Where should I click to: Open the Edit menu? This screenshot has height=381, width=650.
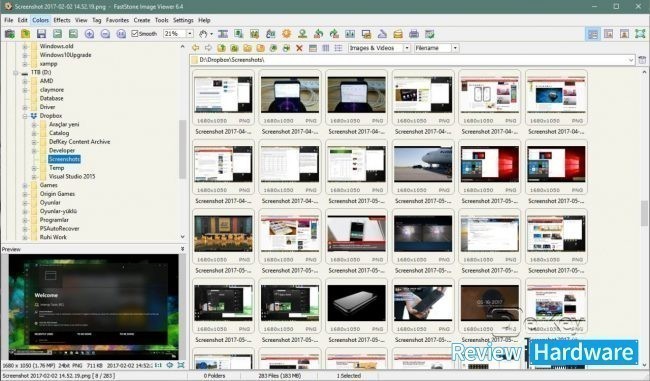tap(22, 20)
